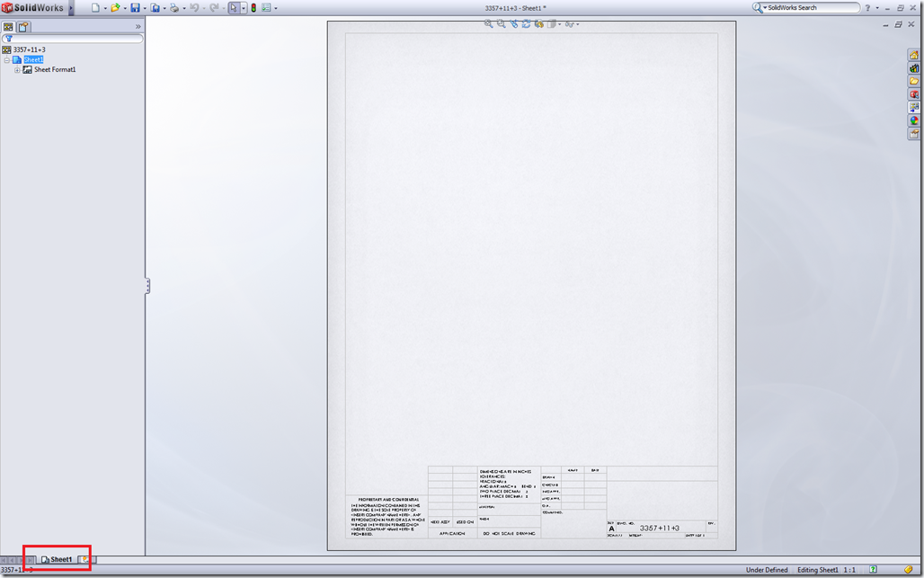924x578 pixels.
Task: Open File Explorer task pane tab
Action: click(x=913, y=81)
